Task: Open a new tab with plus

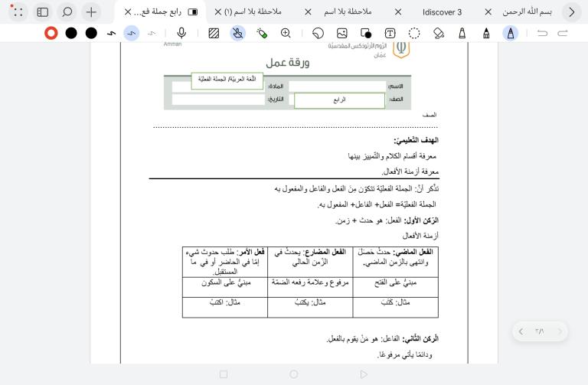Action: 91,12
